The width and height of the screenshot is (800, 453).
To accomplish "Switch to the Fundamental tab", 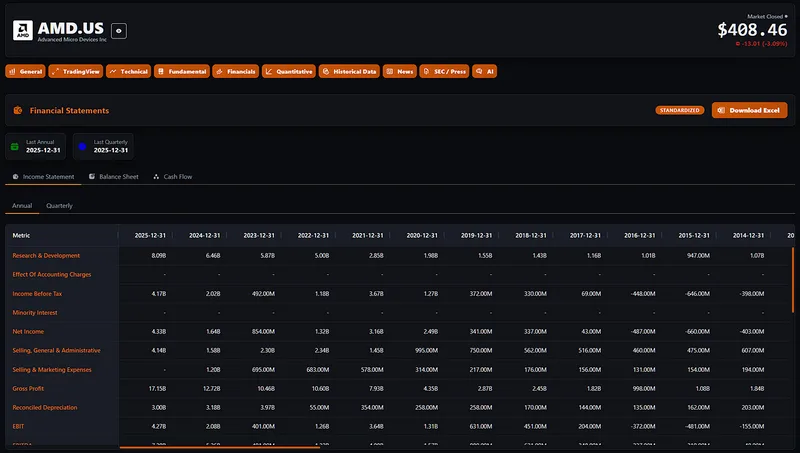I will pos(182,71).
